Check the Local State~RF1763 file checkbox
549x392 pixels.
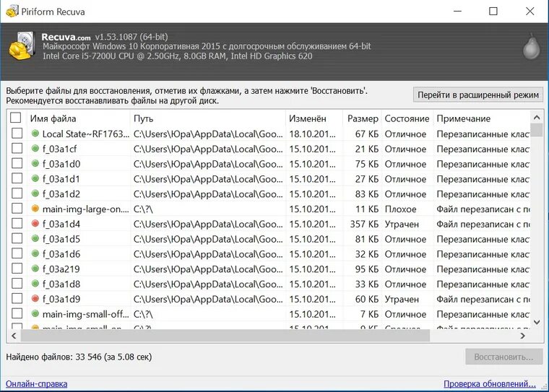17,134
